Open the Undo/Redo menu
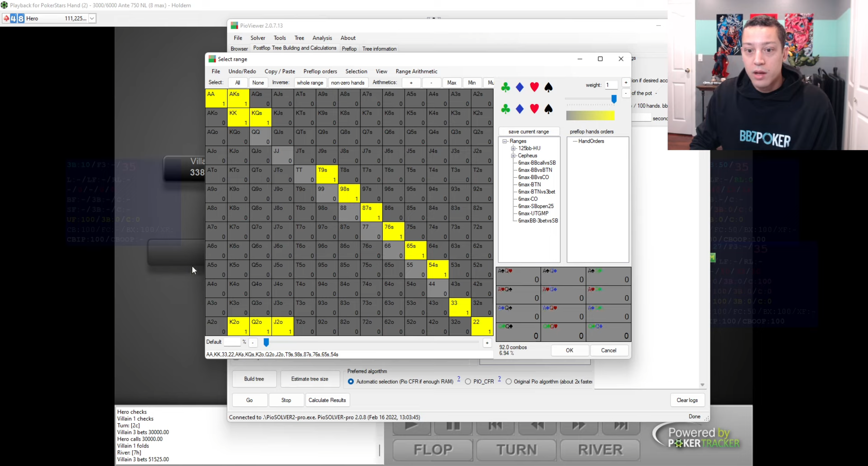The width and height of the screenshot is (868, 466). click(242, 71)
